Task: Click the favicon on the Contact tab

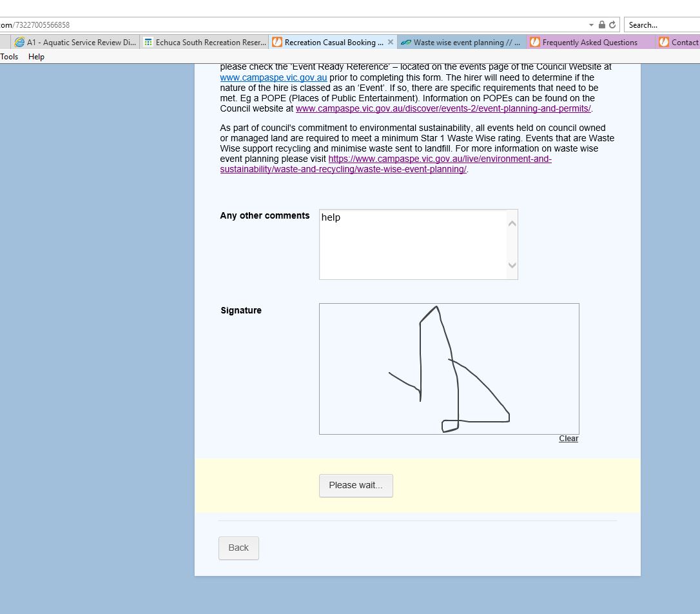Action: (664, 42)
